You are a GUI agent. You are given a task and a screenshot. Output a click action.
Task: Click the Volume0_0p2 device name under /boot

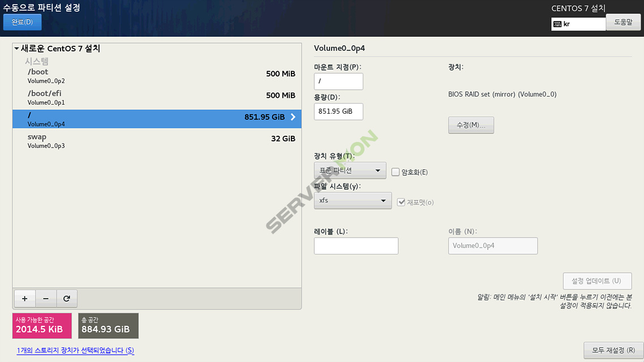coord(46,81)
